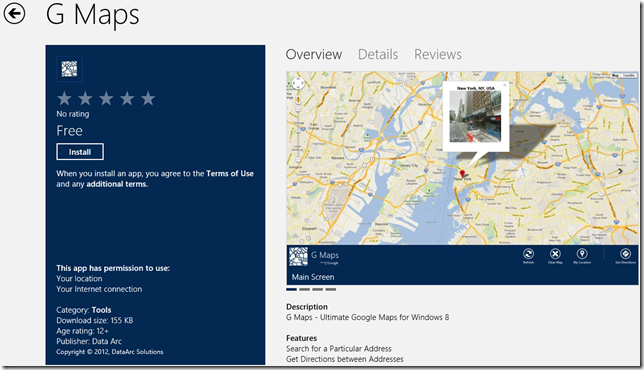The image size is (644, 370).
Task: Switch to the Overview tab
Action: pyautogui.click(x=314, y=54)
